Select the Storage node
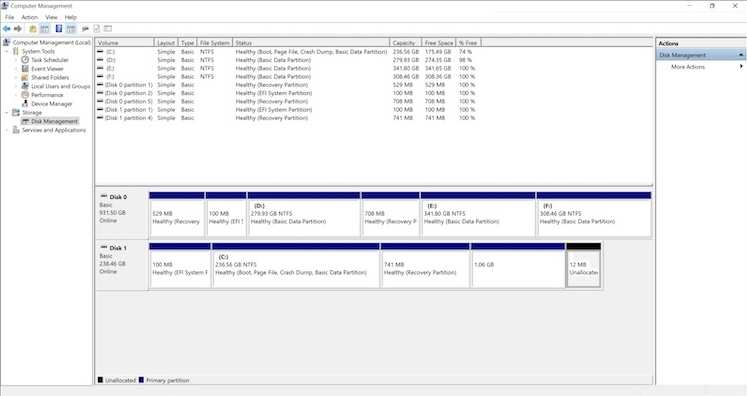 pos(32,112)
